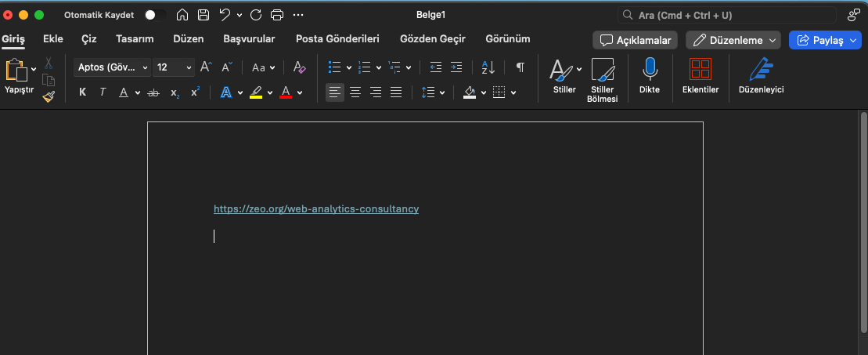Open the Başvurular tab
868x355 pixels.
tap(249, 39)
